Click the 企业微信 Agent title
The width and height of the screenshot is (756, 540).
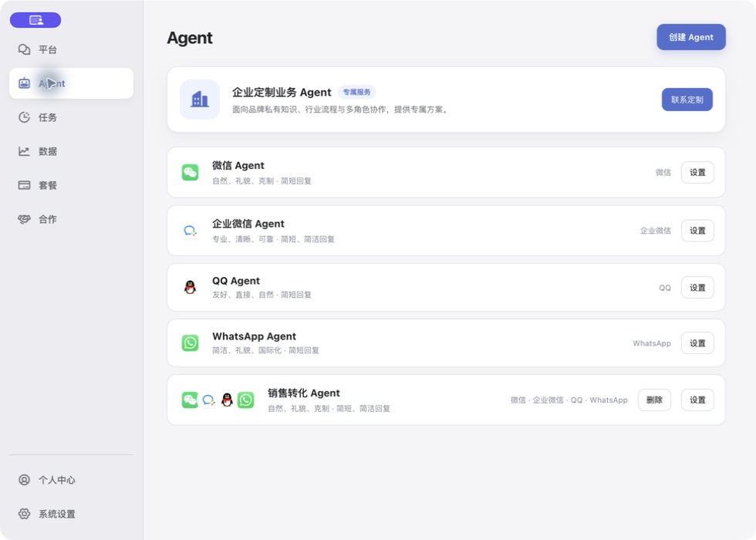pyautogui.click(x=248, y=224)
